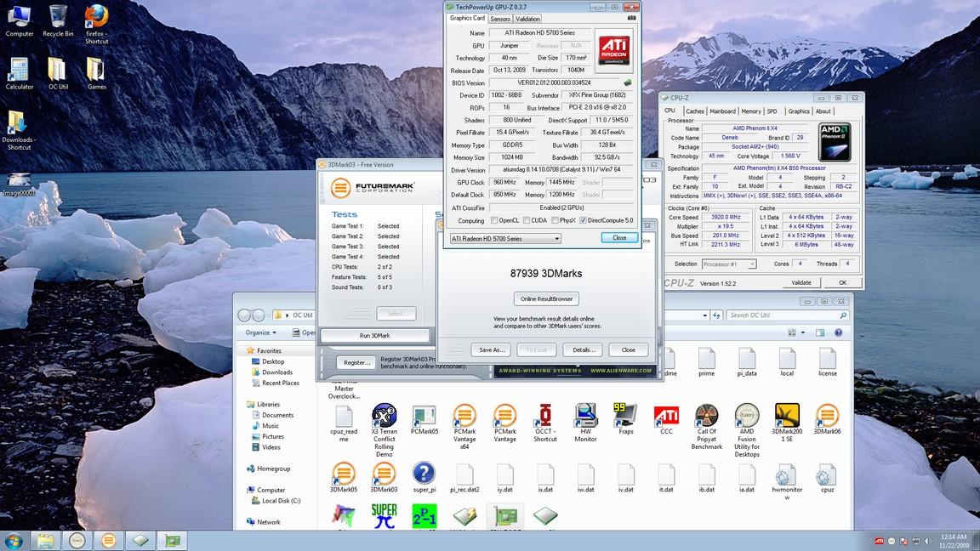Click the Close button in GPU-Z
The image size is (980, 551).
point(619,238)
